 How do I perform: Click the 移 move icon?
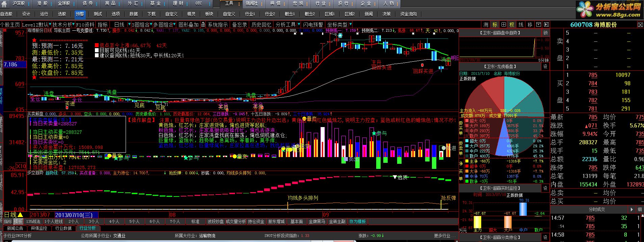pos(530,25)
